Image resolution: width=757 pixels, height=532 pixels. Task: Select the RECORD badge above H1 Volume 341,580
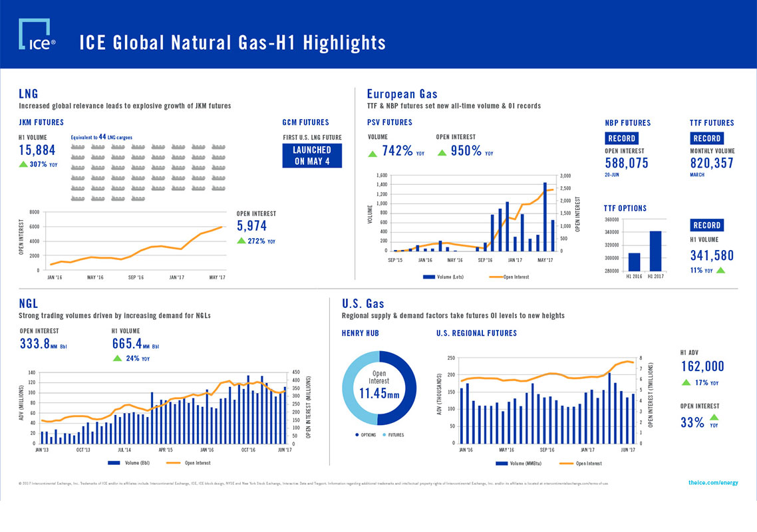tap(706, 225)
